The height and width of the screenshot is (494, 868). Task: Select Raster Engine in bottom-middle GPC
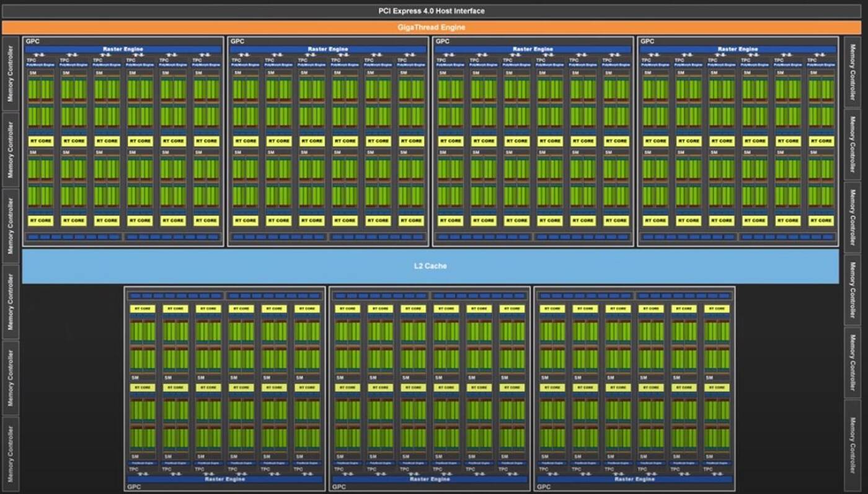(x=429, y=479)
